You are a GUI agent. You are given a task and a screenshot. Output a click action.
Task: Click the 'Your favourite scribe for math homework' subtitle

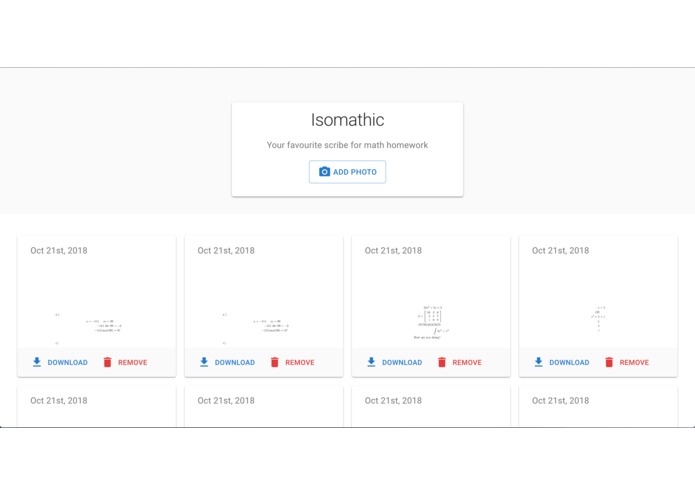347,145
